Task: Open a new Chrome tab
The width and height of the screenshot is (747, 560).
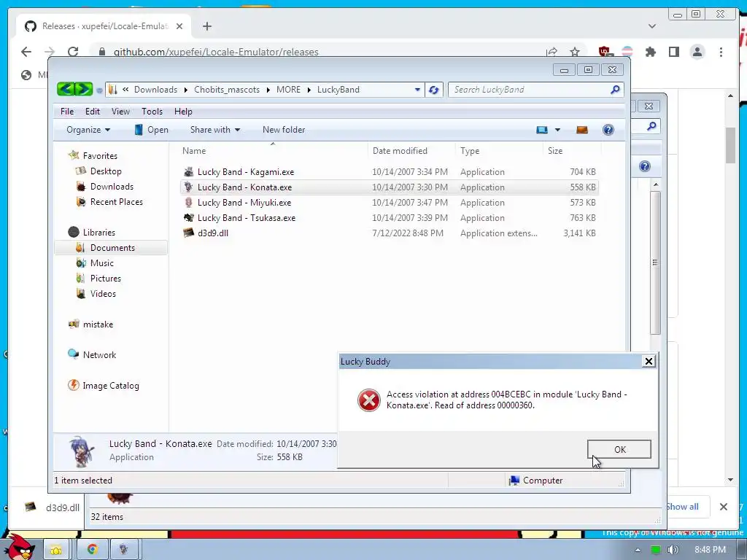Action: 206,26
